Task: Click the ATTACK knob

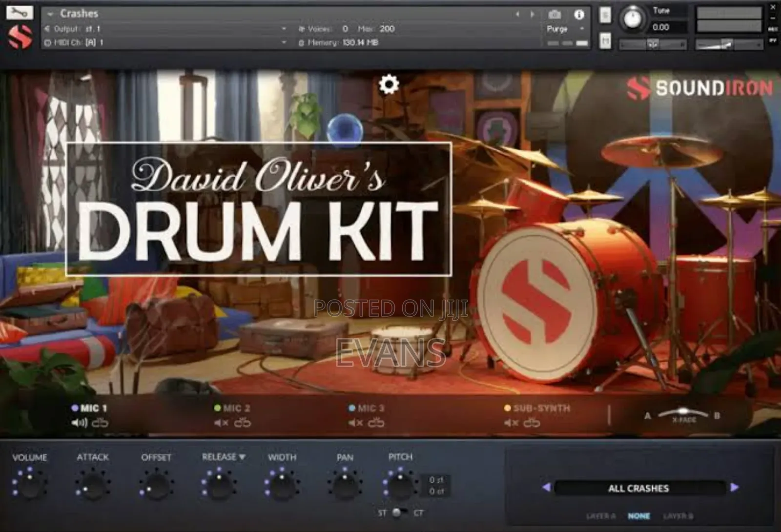Action: pos(92,485)
